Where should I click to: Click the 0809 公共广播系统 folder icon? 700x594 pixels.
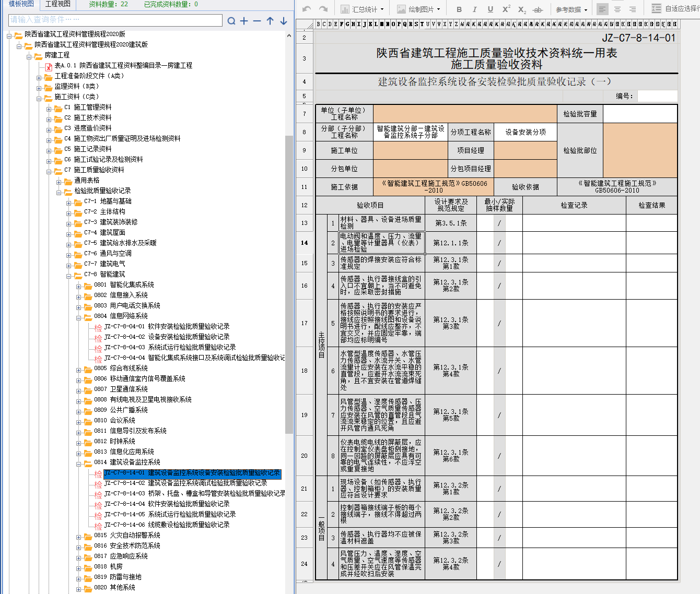coord(88,411)
